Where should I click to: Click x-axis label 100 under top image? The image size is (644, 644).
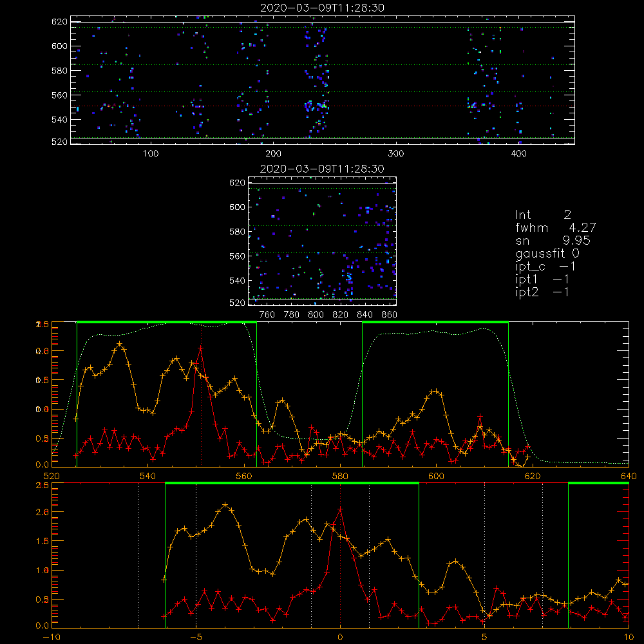point(151,154)
